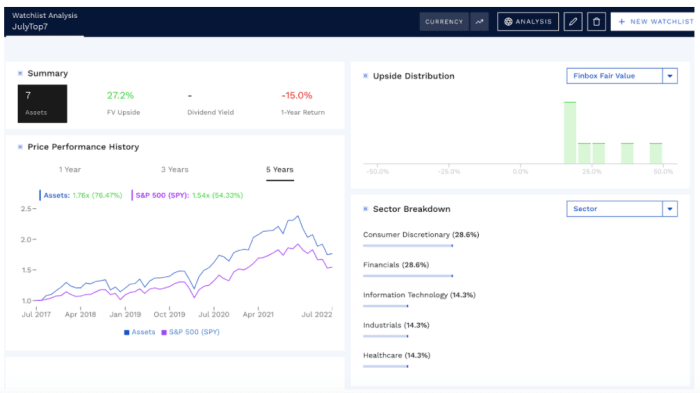Click the Information Technology (14.3%) row
The width and height of the screenshot is (700, 393).
(419, 300)
